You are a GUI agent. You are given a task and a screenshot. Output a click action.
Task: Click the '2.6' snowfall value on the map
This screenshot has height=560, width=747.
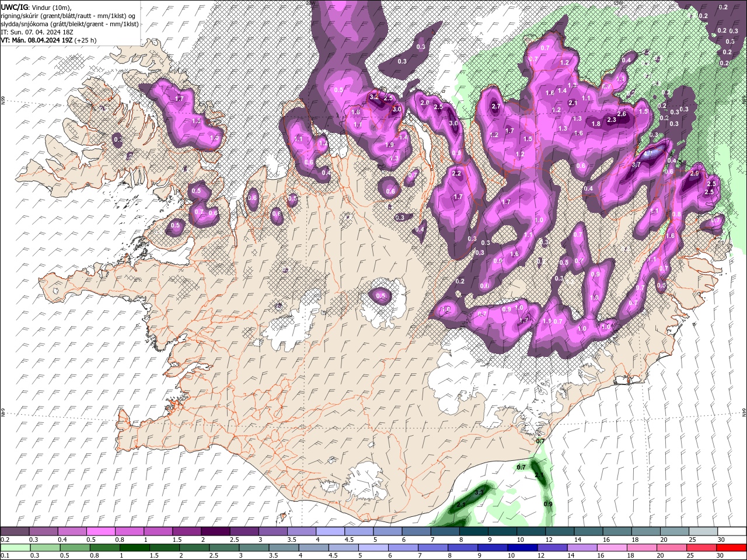click(x=622, y=114)
